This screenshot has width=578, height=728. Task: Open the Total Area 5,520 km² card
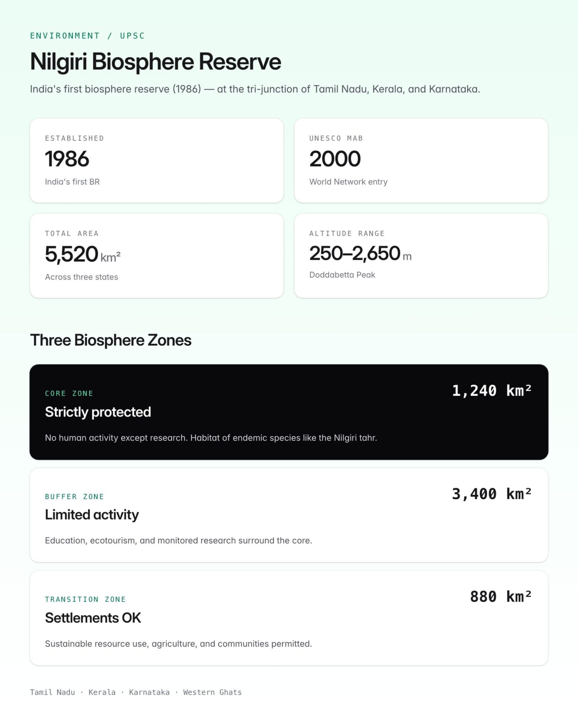click(157, 256)
